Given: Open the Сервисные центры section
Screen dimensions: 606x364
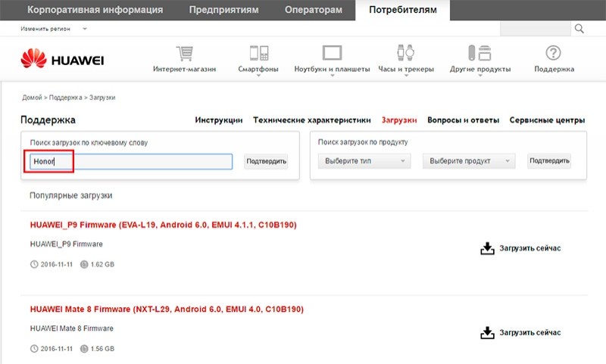Looking at the screenshot, I should click(547, 120).
